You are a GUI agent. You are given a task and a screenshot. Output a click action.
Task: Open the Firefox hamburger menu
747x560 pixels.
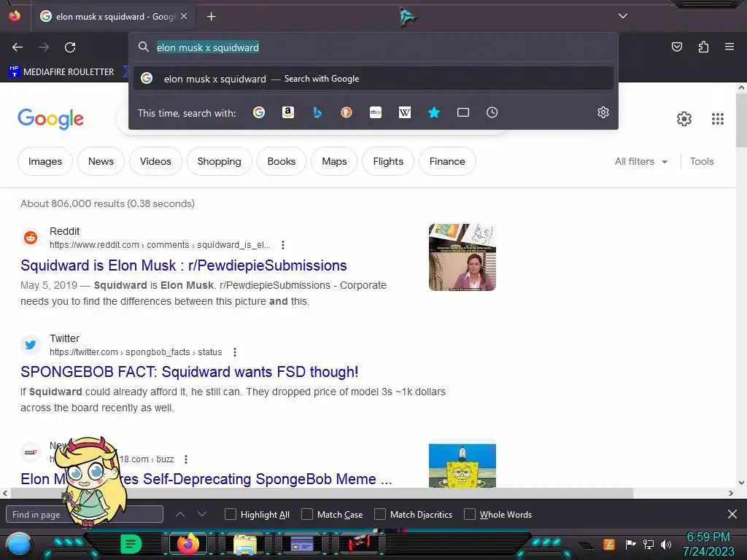[x=729, y=47]
